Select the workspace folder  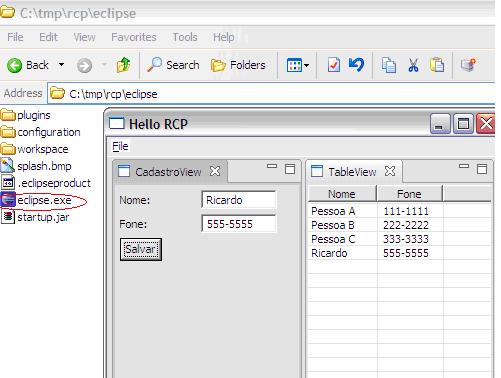pos(35,149)
